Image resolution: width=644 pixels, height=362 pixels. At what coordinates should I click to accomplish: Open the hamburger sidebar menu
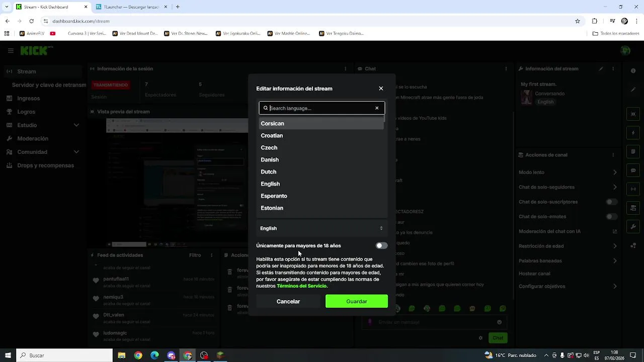coord(11,51)
